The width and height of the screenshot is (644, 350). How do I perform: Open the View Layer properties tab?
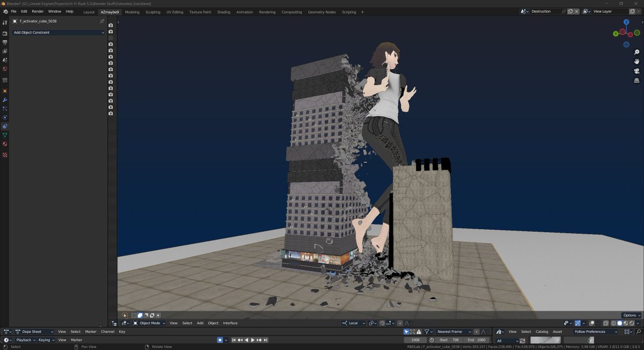(x=5, y=51)
